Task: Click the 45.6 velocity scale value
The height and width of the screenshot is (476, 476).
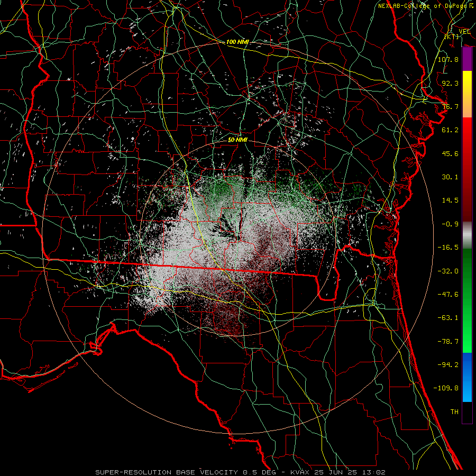Action: 450,153
